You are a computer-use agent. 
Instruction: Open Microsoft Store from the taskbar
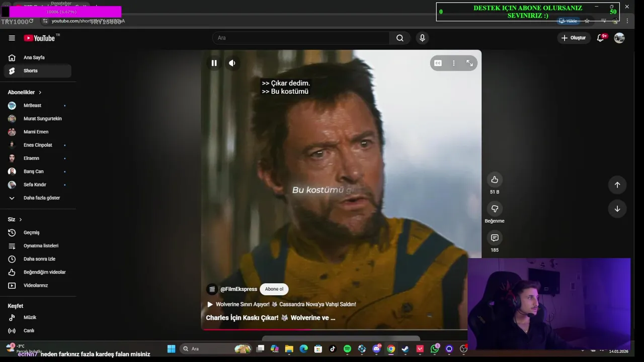[318, 349]
